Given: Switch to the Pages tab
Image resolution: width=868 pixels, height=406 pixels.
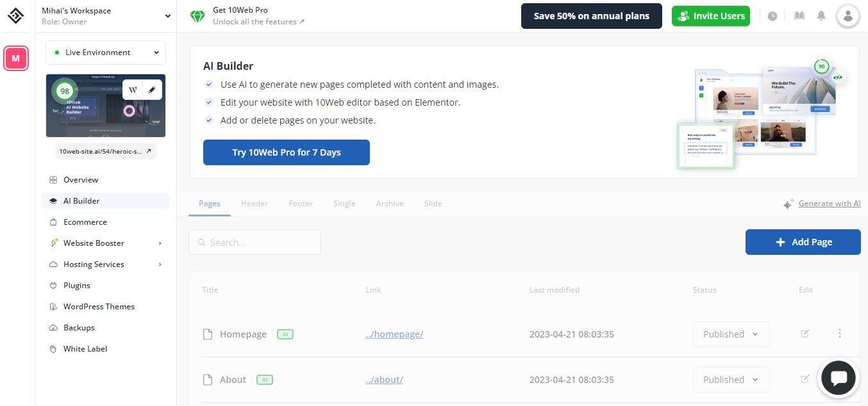Looking at the screenshot, I should [210, 204].
